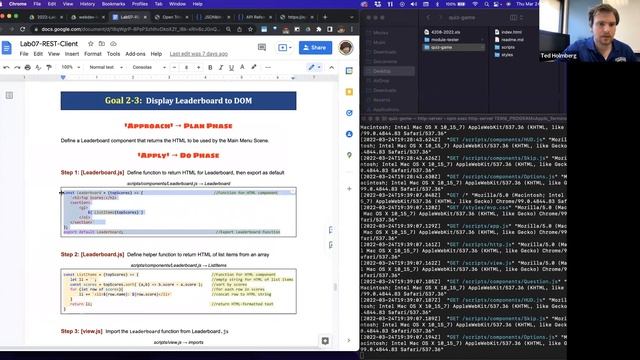Click the Docs vertical scrollbar
The image size is (640, 360).
tap(335, 287)
